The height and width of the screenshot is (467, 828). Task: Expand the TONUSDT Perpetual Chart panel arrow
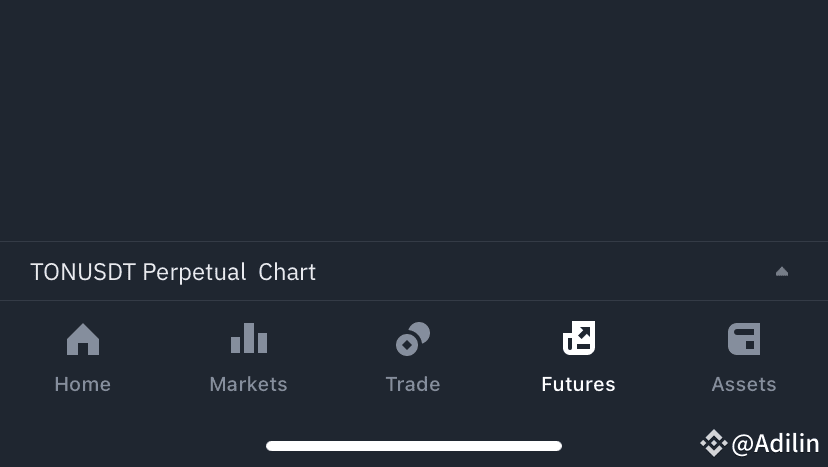tap(782, 271)
